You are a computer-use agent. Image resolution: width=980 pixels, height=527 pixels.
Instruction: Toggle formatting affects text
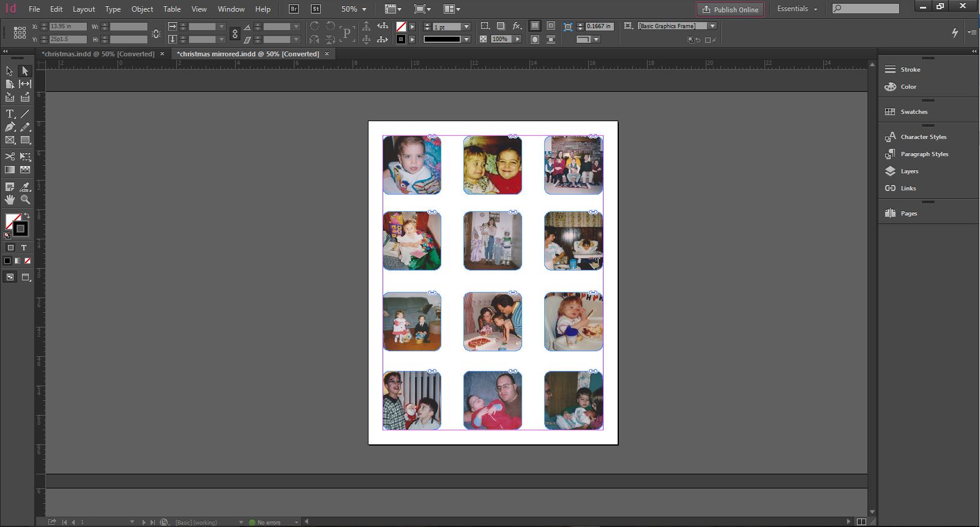(x=24, y=248)
